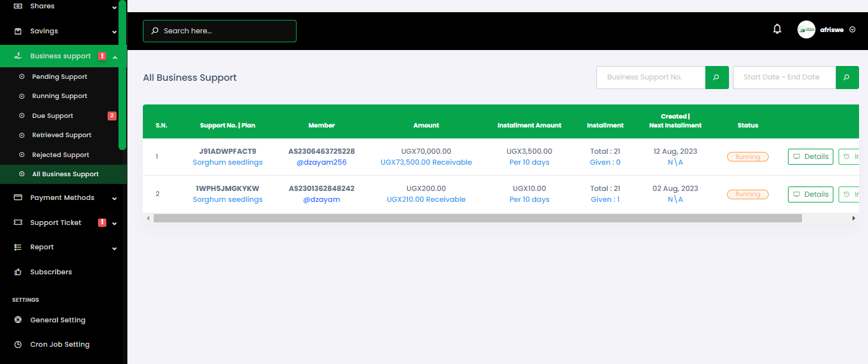Click the Subscribers thumbs-up icon
Viewport: 868px width, 364px height.
(18, 272)
